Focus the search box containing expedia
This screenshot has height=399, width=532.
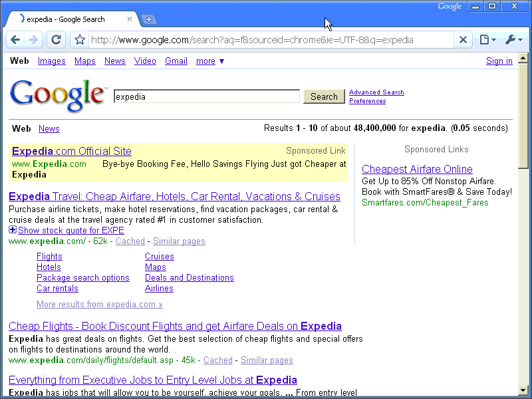click(x=207, y=96)
